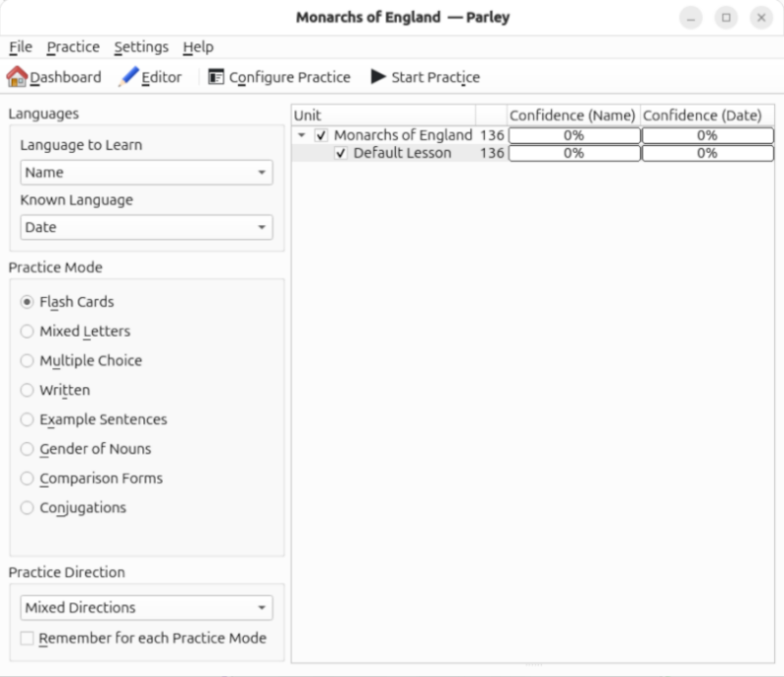
Task: Switch to Written practice mode
Action: pyautogui.click(x=28, y=390)
